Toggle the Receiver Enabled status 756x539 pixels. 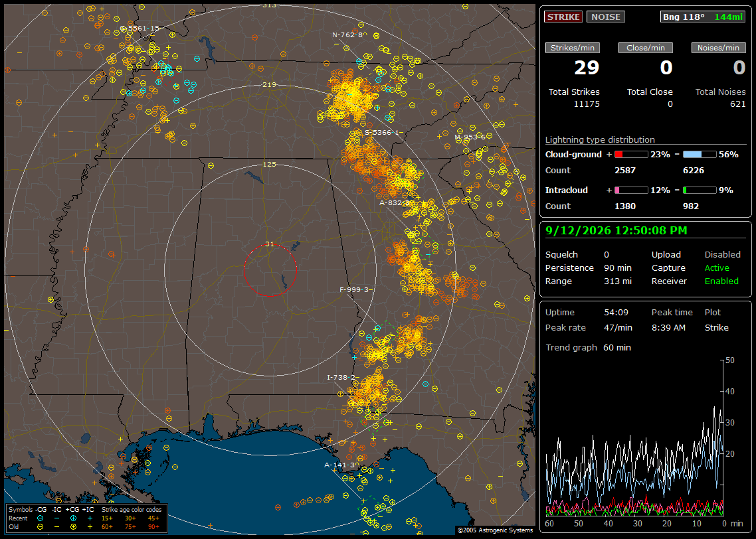point(721,281)
